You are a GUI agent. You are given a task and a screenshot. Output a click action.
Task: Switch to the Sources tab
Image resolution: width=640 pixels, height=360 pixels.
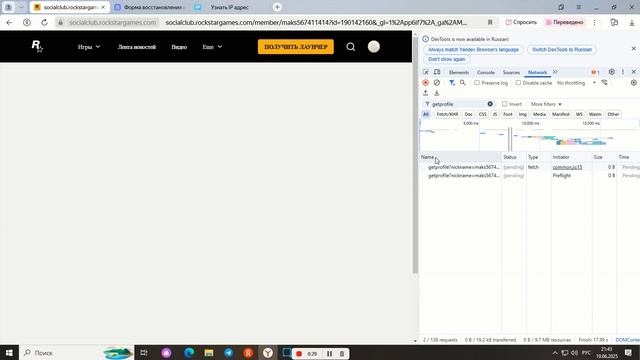511,72
